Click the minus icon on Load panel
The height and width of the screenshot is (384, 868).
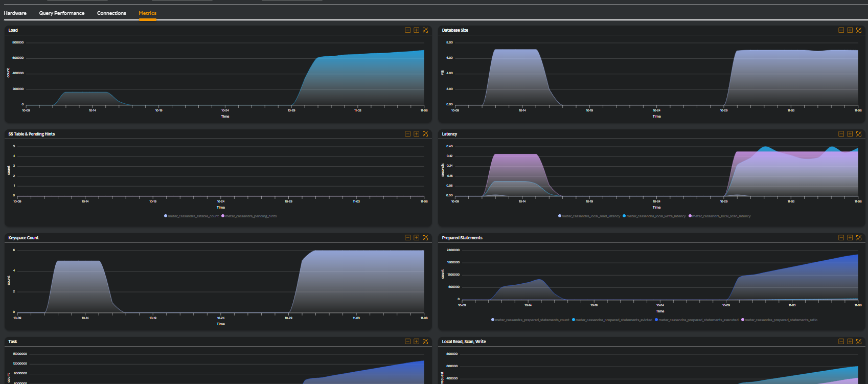coord(407,30)
